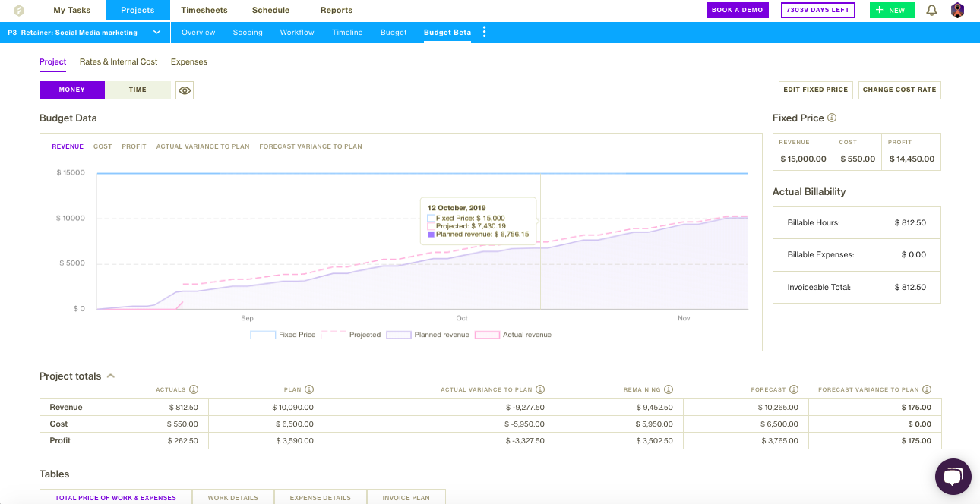This screenshot has width=980, height=504.
Task: Open the chat support bubble
Action: (x=953, y=477)
